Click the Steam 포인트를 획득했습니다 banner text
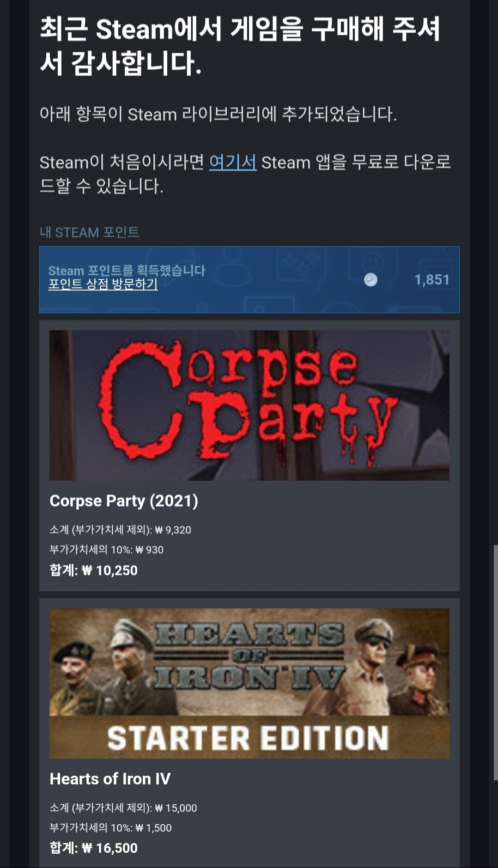This screenshot has width=498, height=868. (x=127, y=270)
